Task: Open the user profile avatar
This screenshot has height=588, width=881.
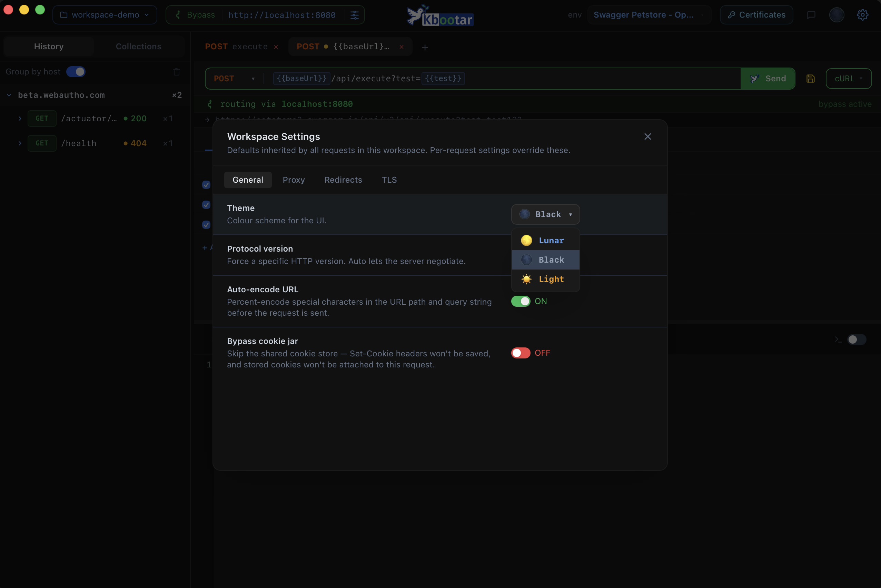Action: click(837, 14)
